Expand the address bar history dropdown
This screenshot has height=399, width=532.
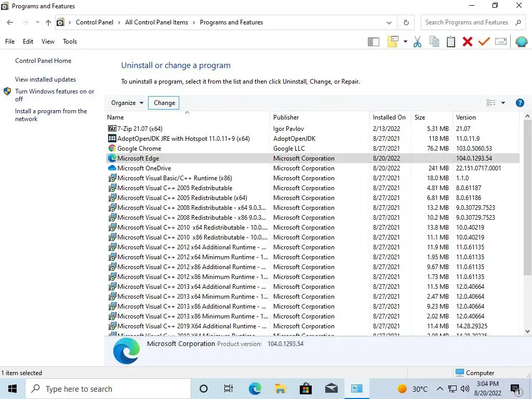389,23
